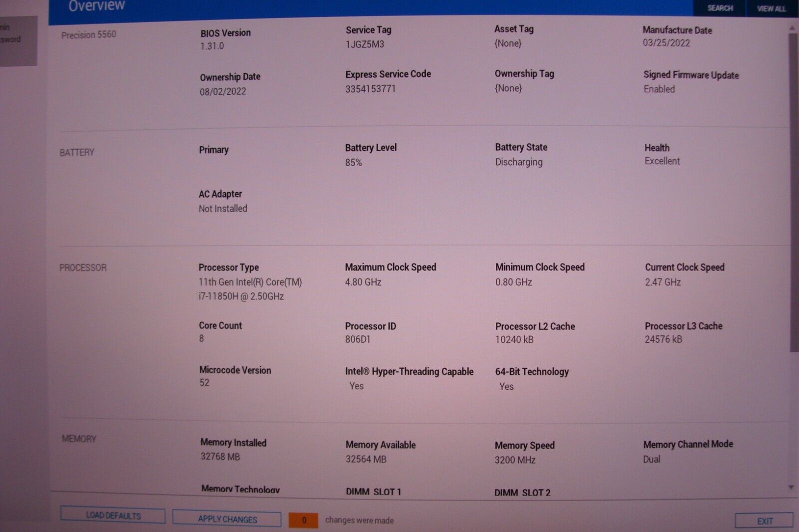Click the LOAD DEFAULTS button
Screen dimensions: 799x532
(113, 516)
